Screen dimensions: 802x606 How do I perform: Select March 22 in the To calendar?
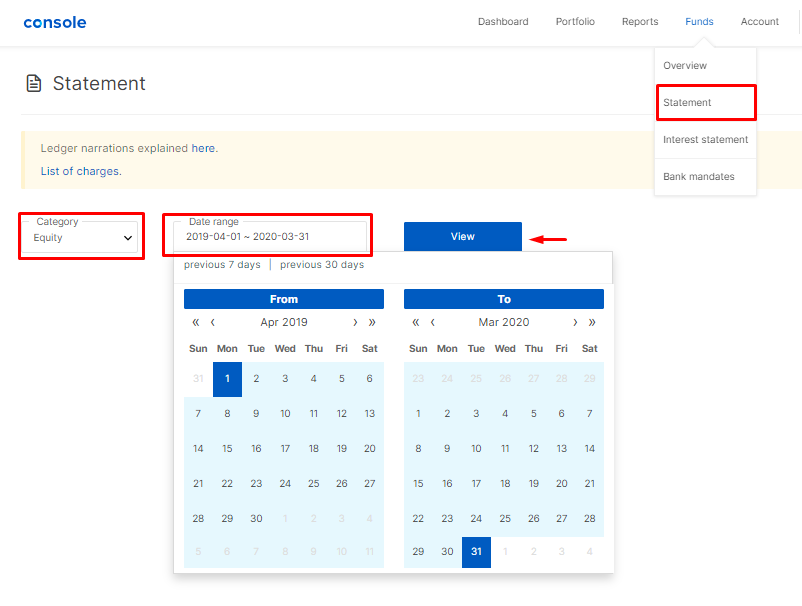point(418,519)
